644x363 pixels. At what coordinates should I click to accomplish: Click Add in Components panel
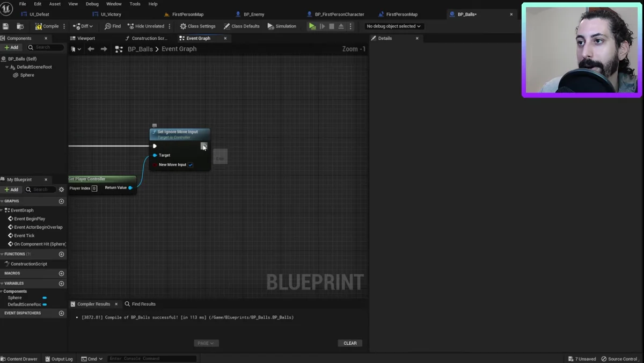pyautogui.click(x=11, y=47)
